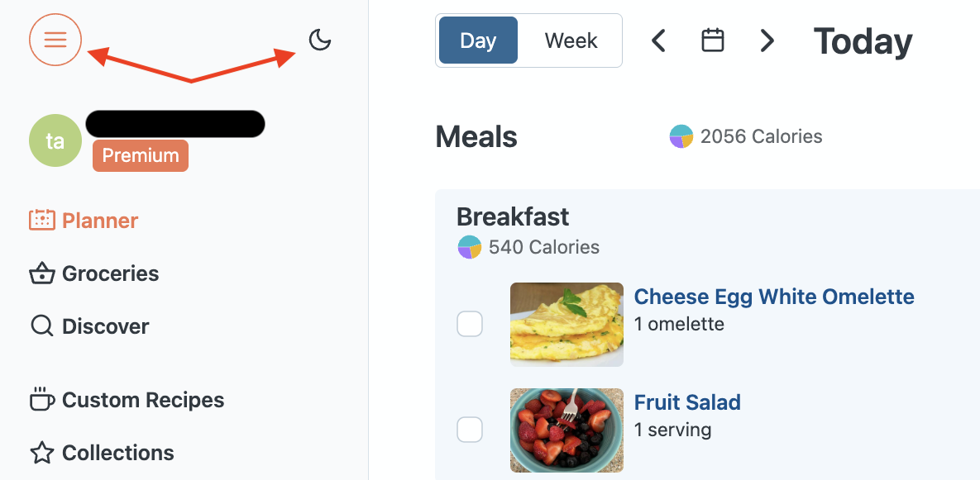Go to next day with right chevron
The width and height of the screenshot is (980, 480).
click(x=767, y=40)
